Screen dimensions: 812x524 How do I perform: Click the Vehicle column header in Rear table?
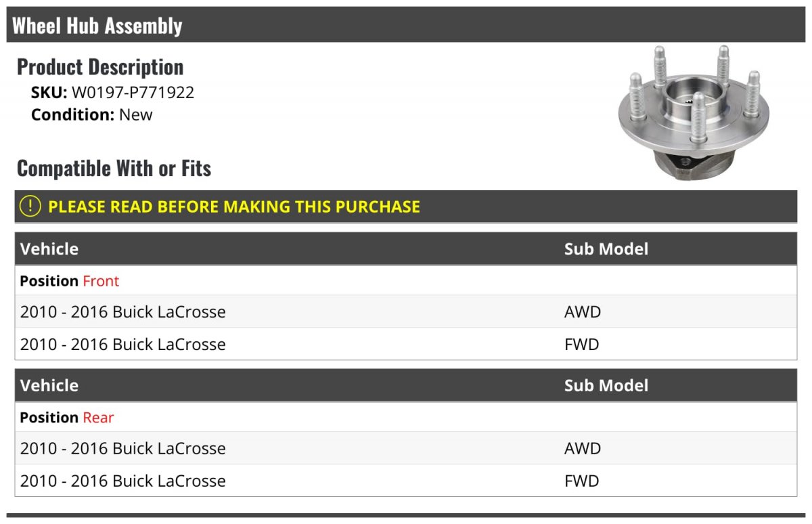click(x=49, y=385)
